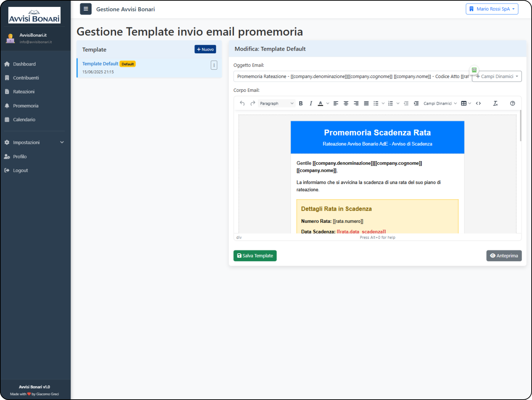Align text center in the email body
This screenshot has width=532, height=400.
[346, 103]
